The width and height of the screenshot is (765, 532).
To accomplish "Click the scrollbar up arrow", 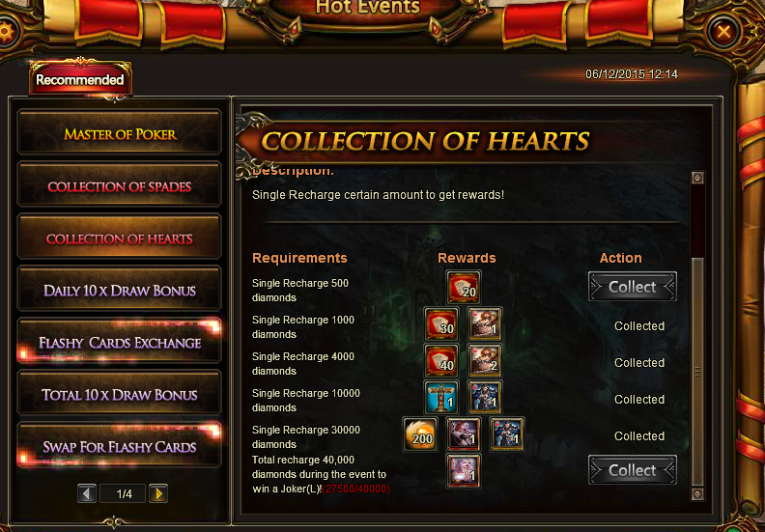I will click(x=697, y=178).
